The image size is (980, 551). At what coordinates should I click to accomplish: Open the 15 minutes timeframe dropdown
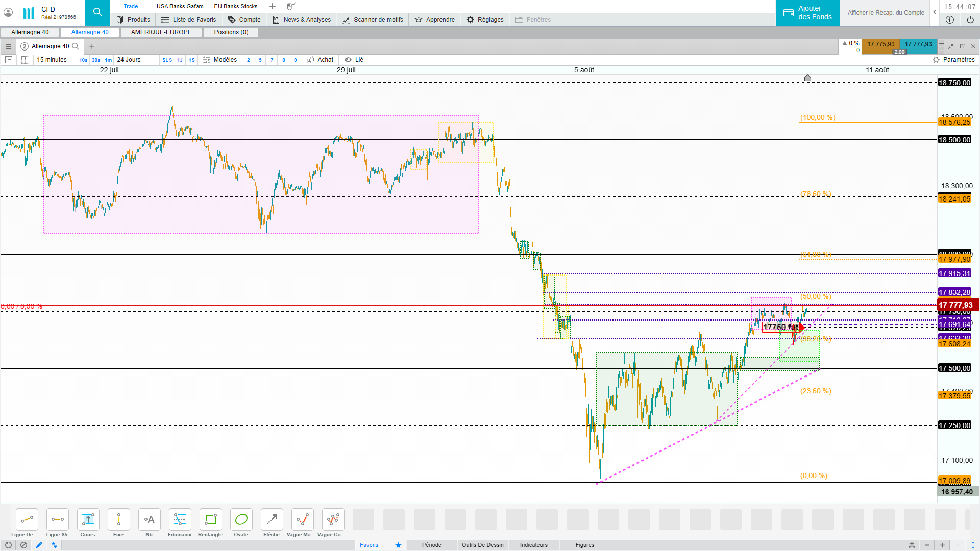(52, 60)
